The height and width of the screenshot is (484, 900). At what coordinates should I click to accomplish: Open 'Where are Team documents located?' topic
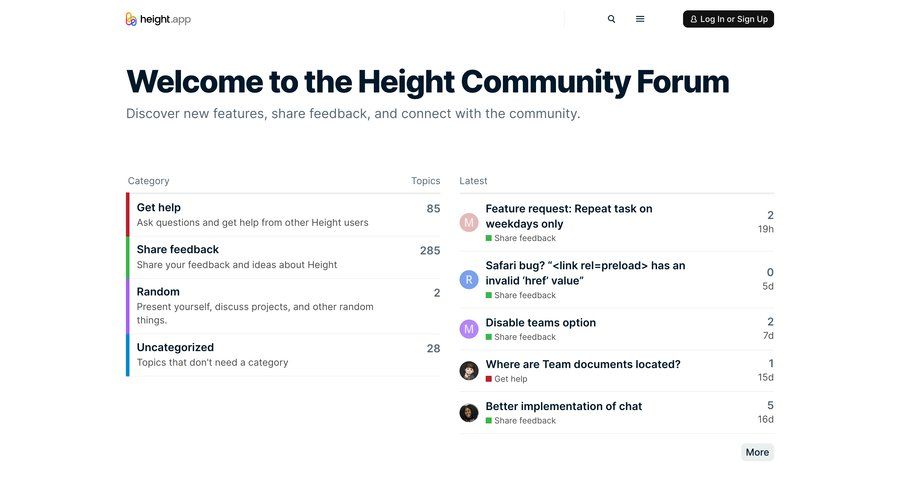click(583, 364)
